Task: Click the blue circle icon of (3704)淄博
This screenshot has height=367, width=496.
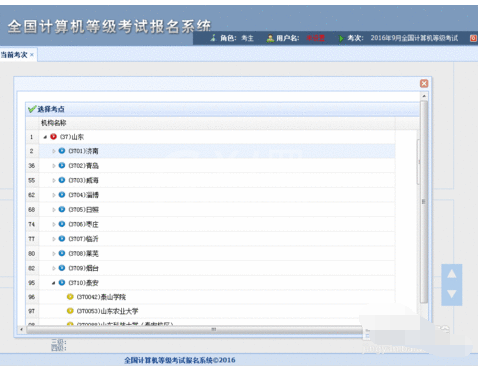Action: (62, 195)
